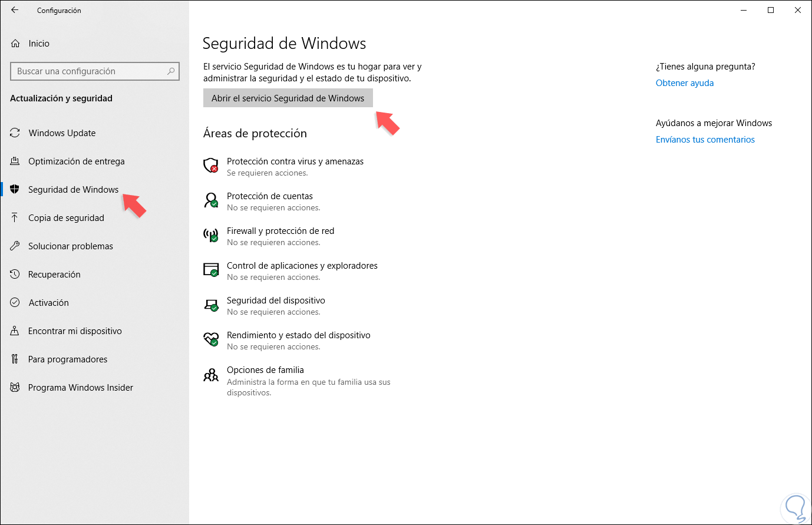812x525 pixels.
Task: Maximize the Configuración window
Action: [771, 10]
